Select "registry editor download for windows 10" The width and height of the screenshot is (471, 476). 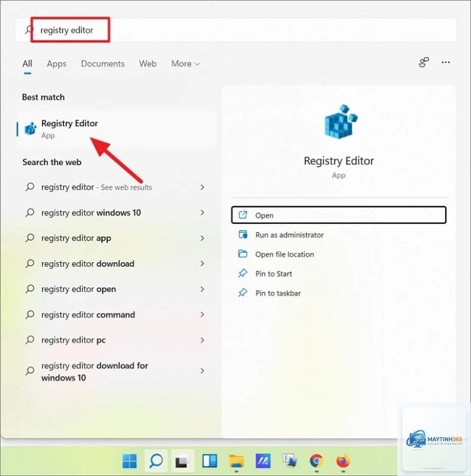point(117,371)
